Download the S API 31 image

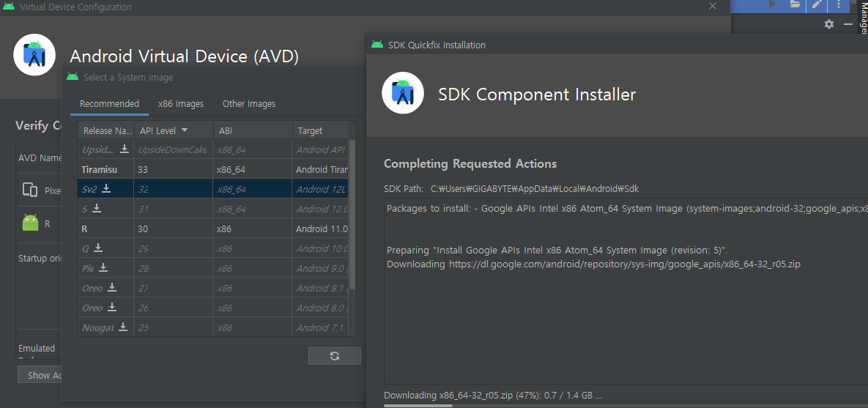97,208
